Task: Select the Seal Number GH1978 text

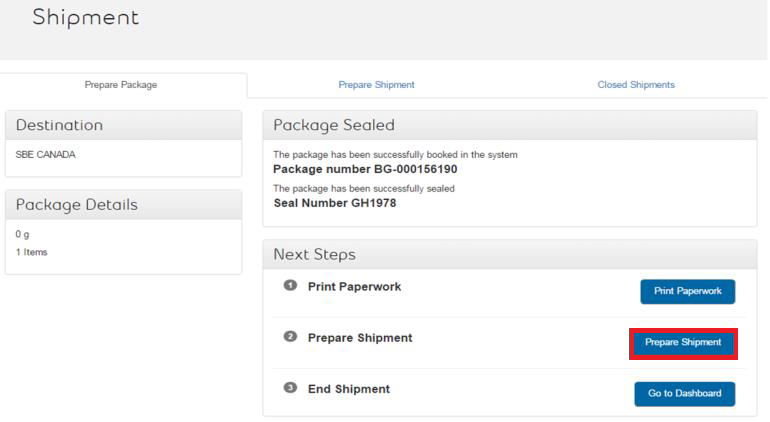Action: 335,203
